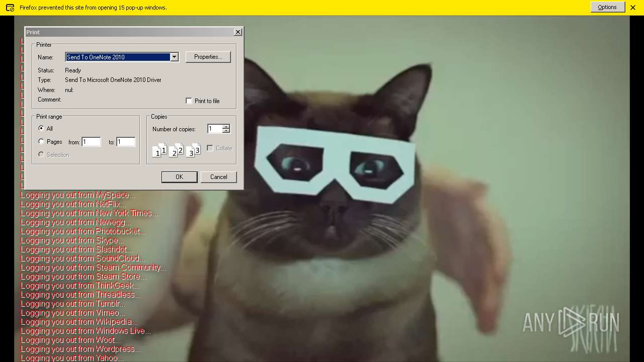Cancel the Print dialog
The image size is (644, 362).
click(x=218, y=177)
